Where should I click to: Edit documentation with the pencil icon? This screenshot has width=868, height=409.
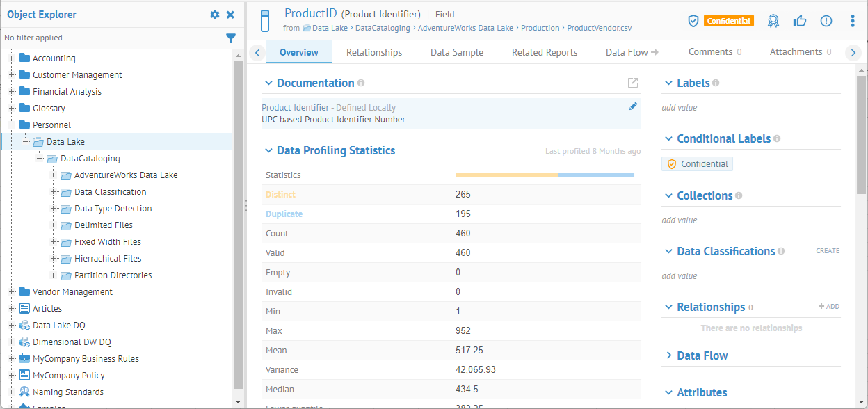click(633, 106)
